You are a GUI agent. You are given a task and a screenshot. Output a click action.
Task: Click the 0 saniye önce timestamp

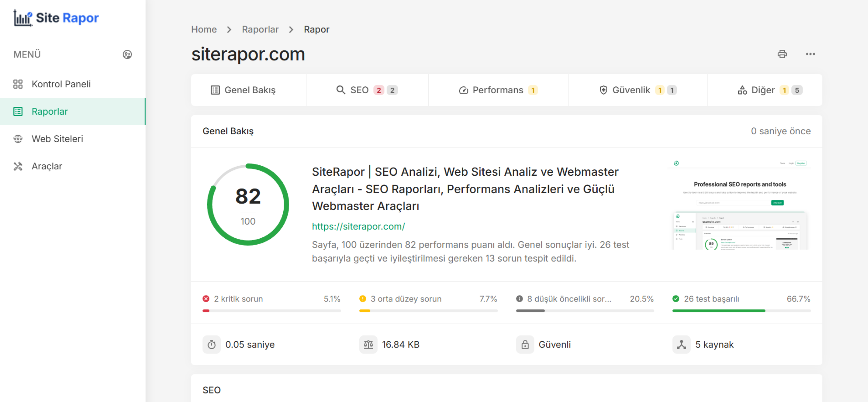click(780, 131)
